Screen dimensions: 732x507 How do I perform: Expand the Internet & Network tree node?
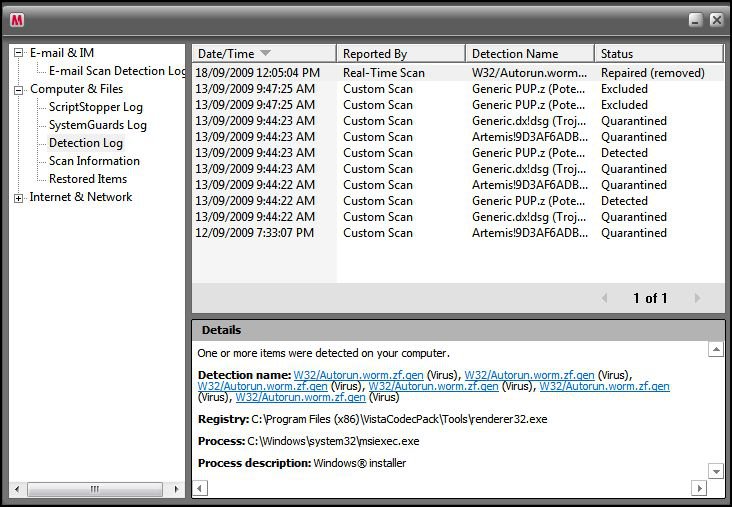point(18,198)
